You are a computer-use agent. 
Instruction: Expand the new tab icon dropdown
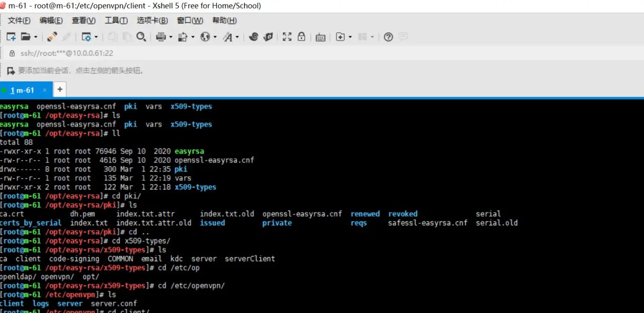[349, 37]
